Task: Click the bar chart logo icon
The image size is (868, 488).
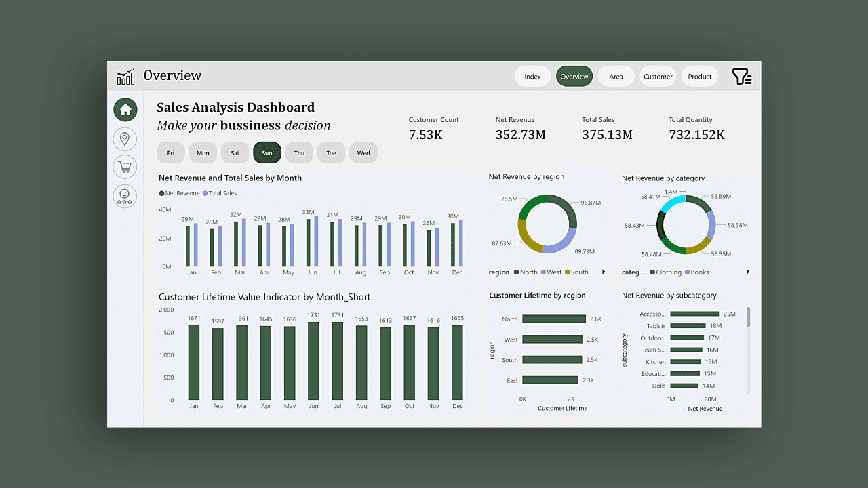Action: tap(126, 77)
